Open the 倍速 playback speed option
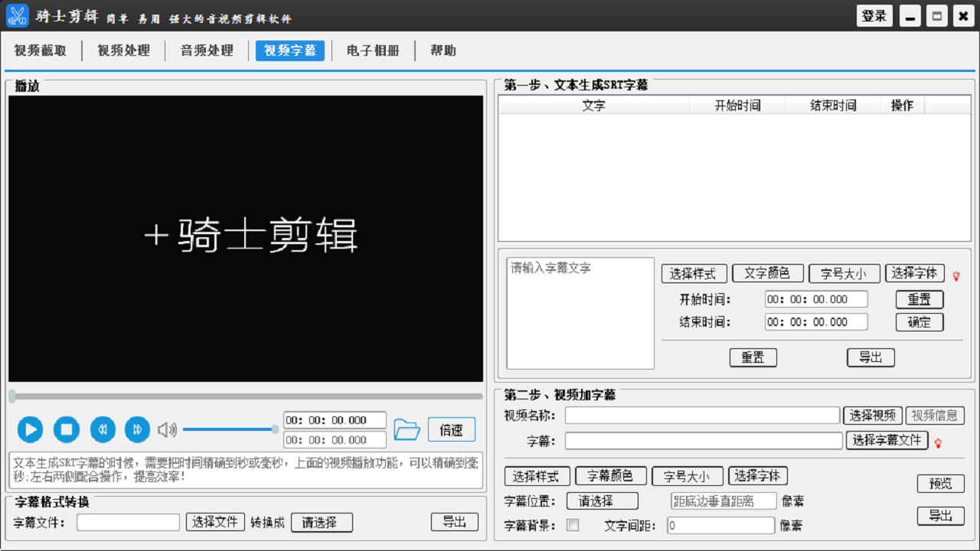 (451, 429)
